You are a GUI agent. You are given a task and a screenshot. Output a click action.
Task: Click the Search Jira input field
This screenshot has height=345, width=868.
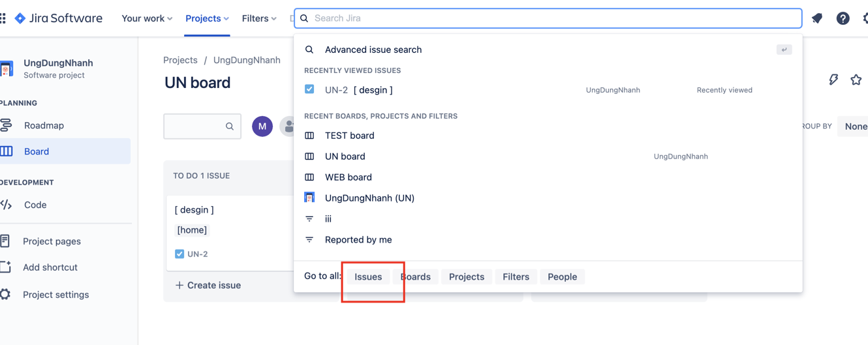coord(548,18)
